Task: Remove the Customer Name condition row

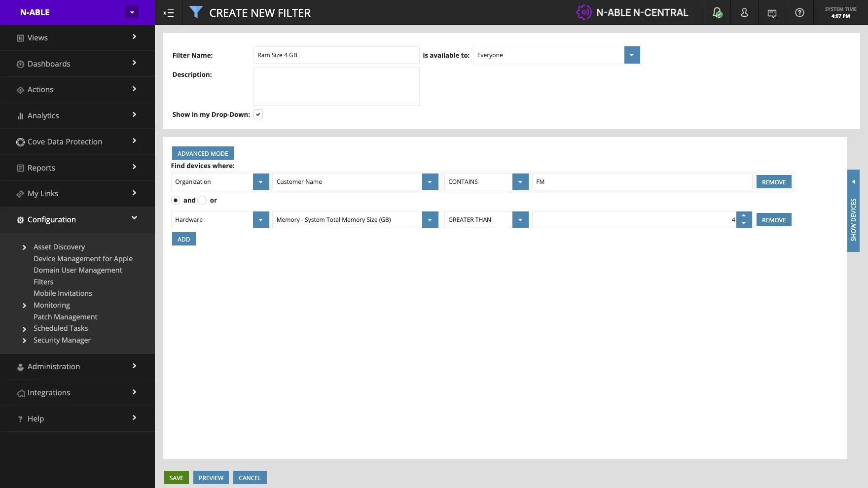Action: coord(774,182)
